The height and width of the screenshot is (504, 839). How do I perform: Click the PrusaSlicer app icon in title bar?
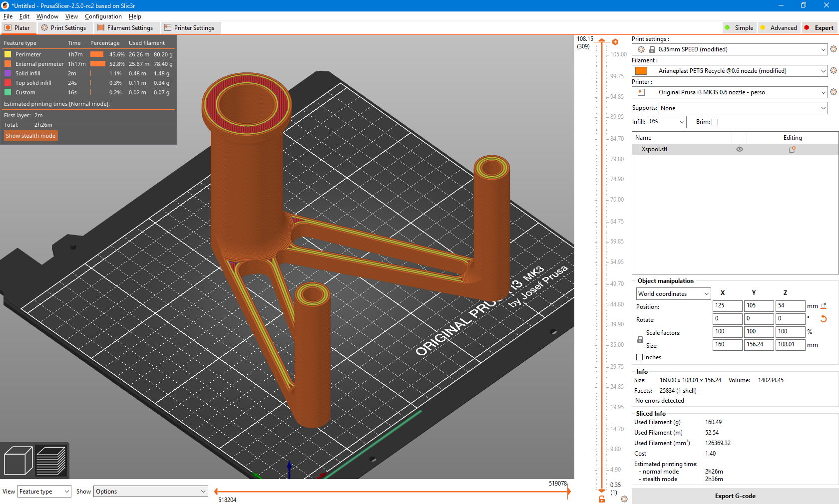5,5
